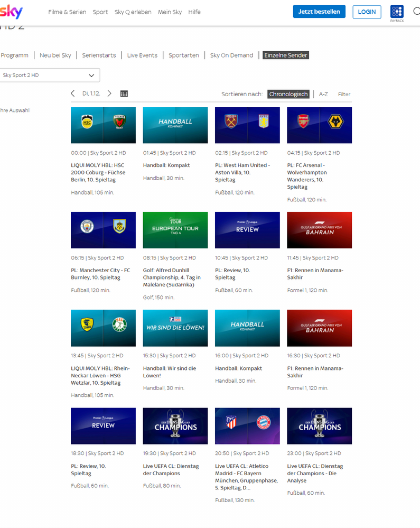Open Dienstag der Champions - Die Analyse title
The image size is (420, 528).
315,473
